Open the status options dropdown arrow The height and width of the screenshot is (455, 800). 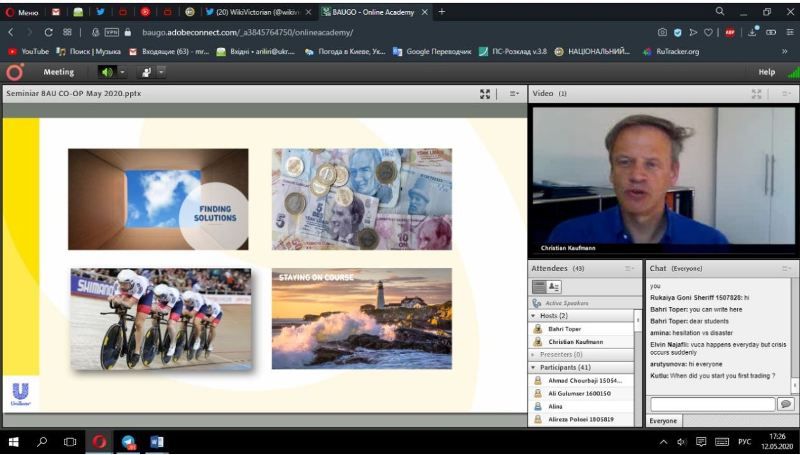tap(161, 72)
